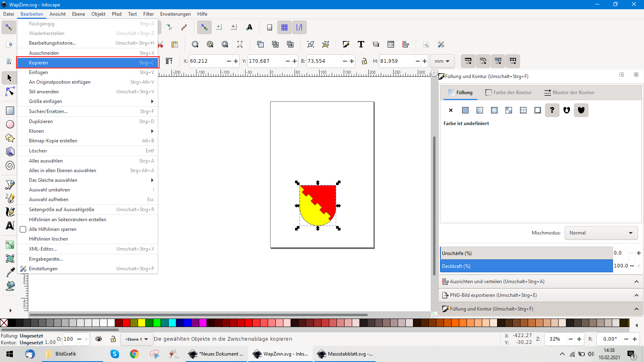
Task: Check 'Alle Hilfslinien sperren' checkbox
Action: [x=23, y=229]
